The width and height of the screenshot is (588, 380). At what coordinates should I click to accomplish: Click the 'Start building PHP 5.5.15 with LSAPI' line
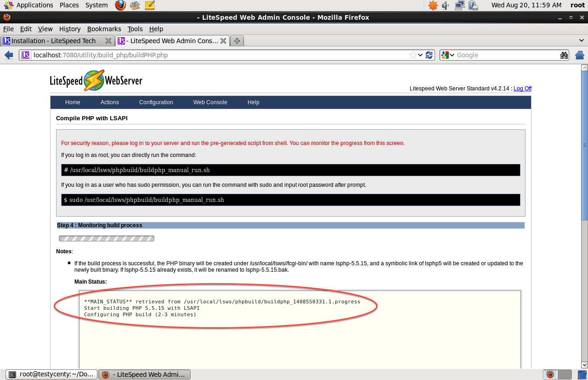pyautogui.click(x=142, y=308)
